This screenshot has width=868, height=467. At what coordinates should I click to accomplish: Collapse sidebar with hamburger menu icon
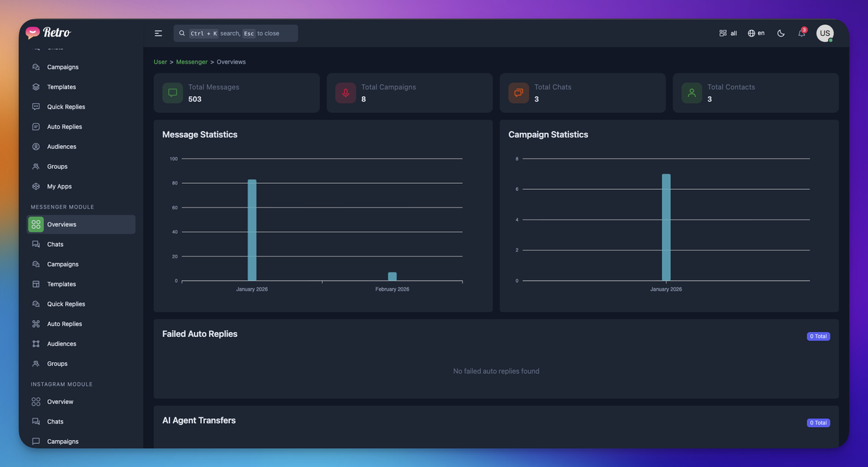(x=159, y=33)
